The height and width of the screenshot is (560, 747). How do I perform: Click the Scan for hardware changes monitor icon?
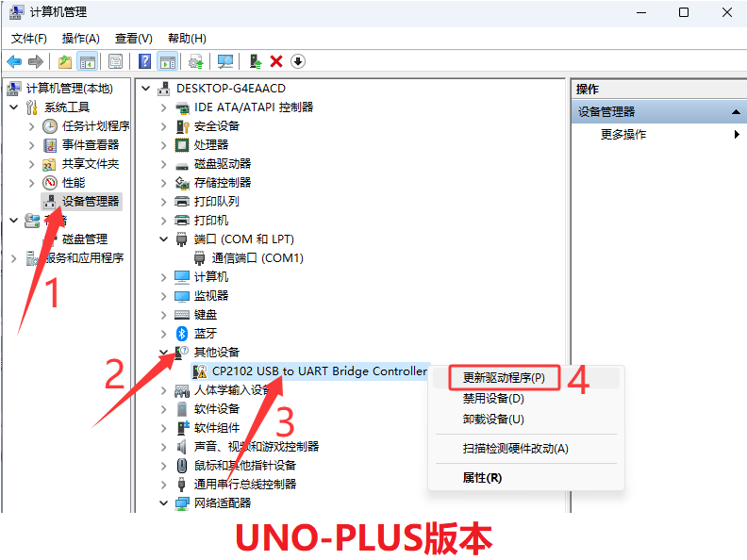point(225,61)
